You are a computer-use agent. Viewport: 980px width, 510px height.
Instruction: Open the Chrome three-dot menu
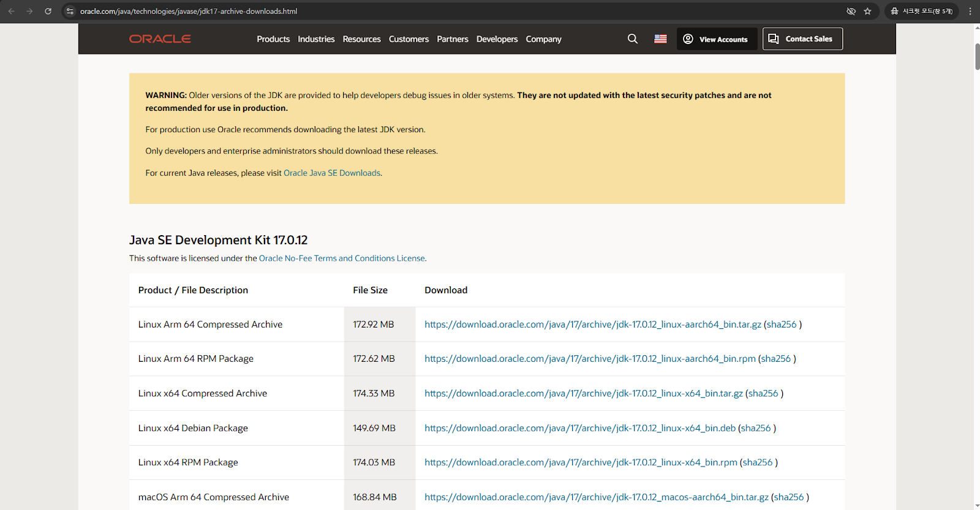point(970,11)
